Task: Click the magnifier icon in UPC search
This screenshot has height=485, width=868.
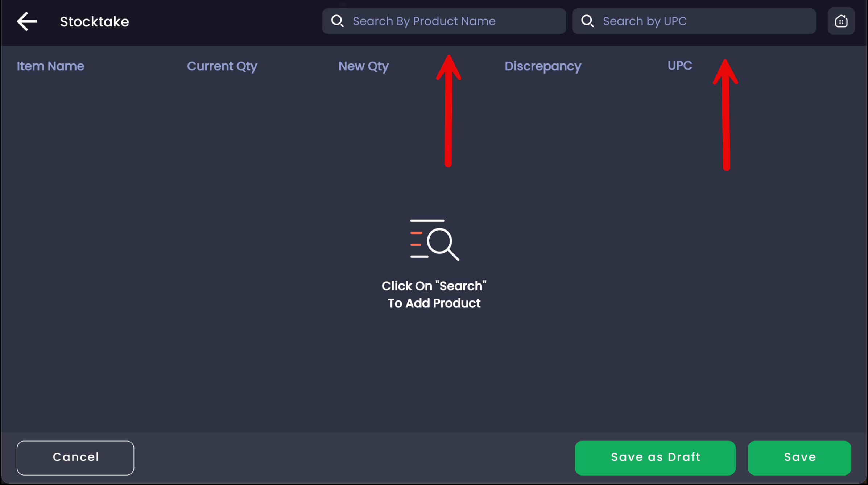Action: pyautogui.click(x=587, y=21)
